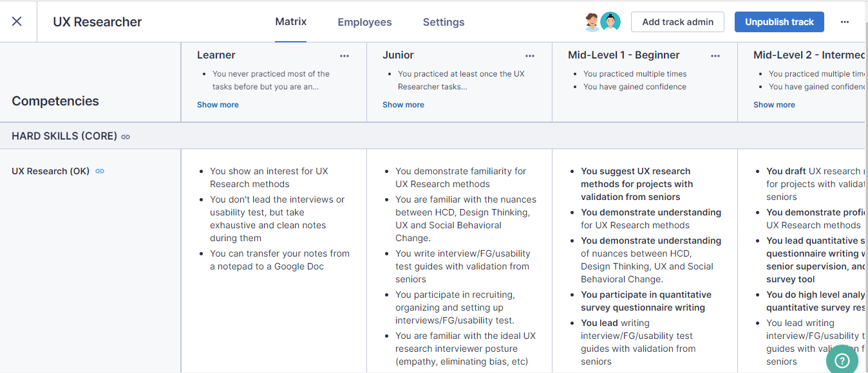The height and width of the screenshot is (373, 868).
Task: Click the Add track admin button
Action: pos(677,22)
